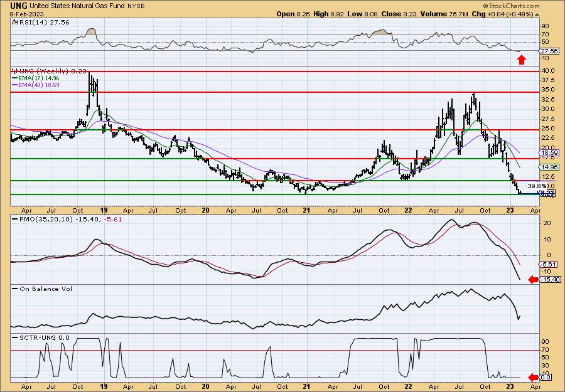The height and width of the screenshot is (392, 565).
Task: Click the date '8-Feb-2023'
Action: 26,14
